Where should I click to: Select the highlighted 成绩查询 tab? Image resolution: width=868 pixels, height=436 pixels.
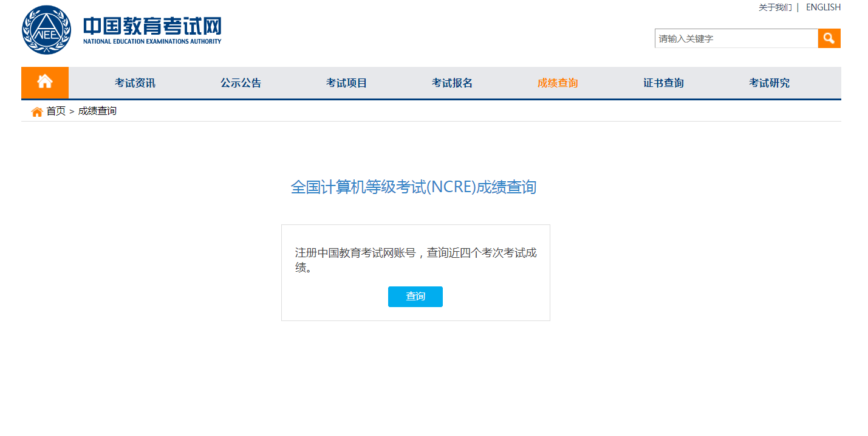pyautogui.click(x=558, y=83)
